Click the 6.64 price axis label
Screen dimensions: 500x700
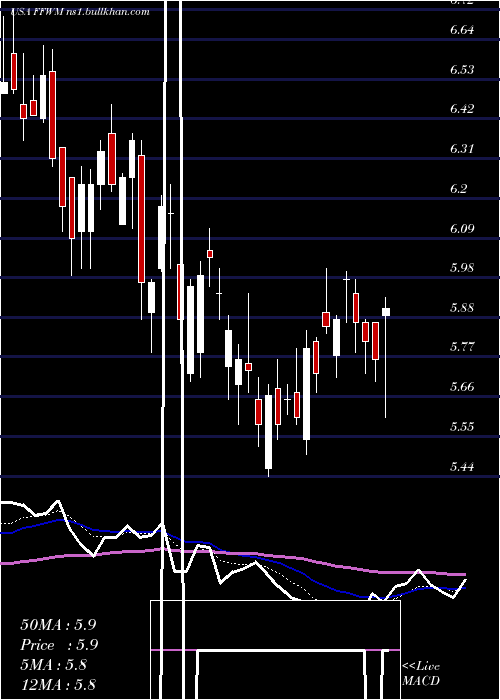(462, 30)
